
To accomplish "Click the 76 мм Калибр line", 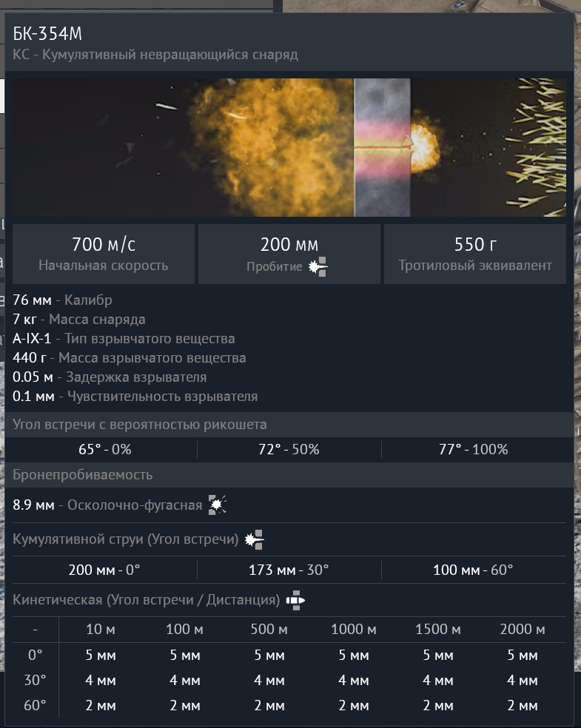I will coord(63,300).
